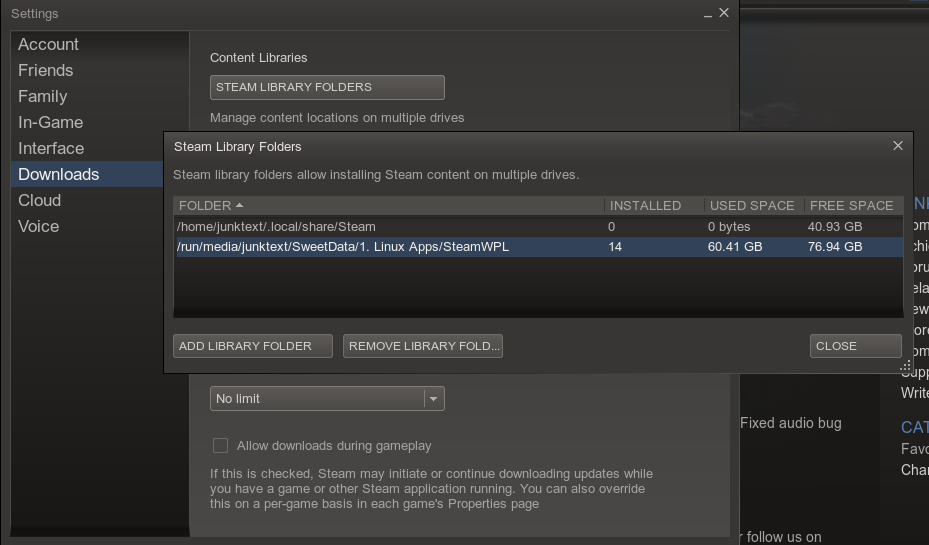Screen dimensions: 929x545
Task: Sort by the FREE SPACE column header
Action: (854, 206)
